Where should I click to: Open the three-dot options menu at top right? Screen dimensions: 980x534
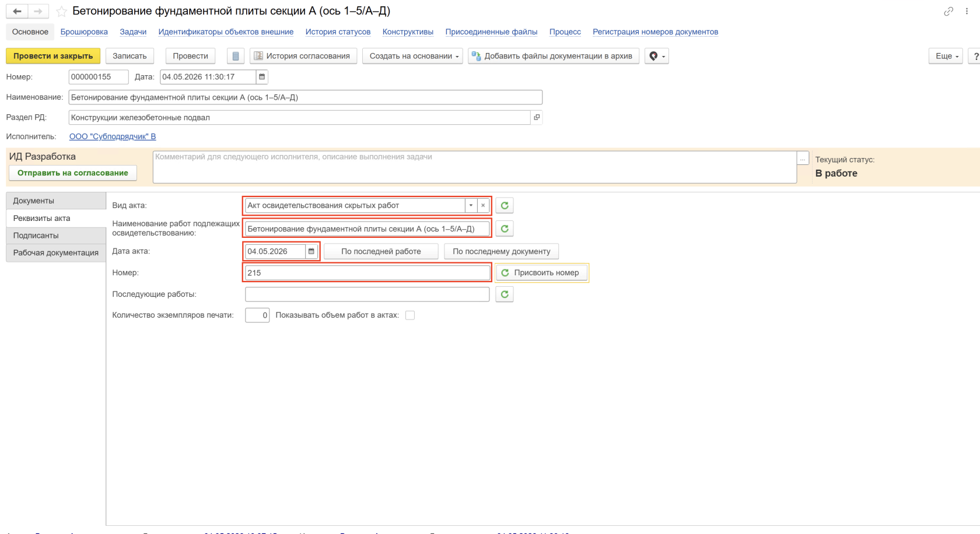tap(967, 11)
